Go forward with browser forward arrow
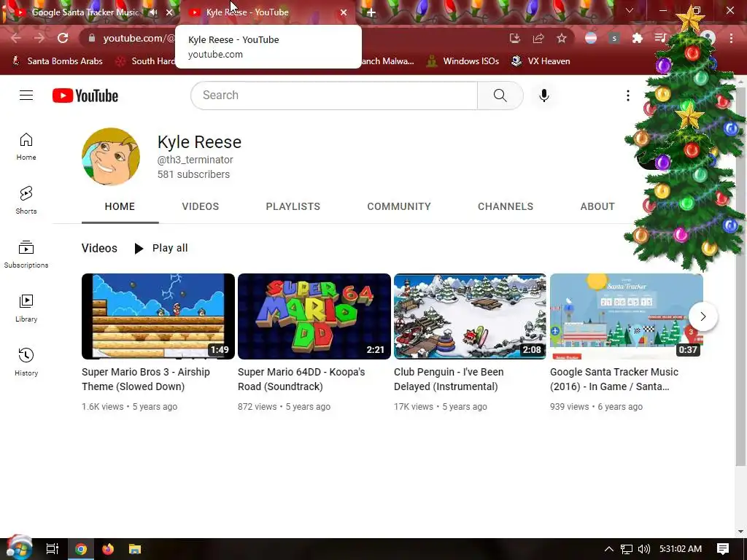 pyautogui.click(x=39, y=38)
